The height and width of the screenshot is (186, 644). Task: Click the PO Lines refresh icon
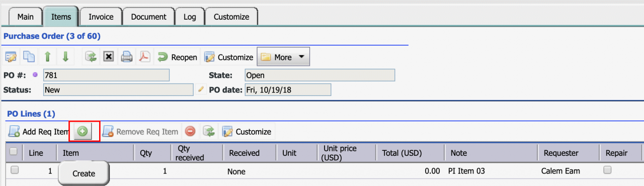[x=209, y=131]
